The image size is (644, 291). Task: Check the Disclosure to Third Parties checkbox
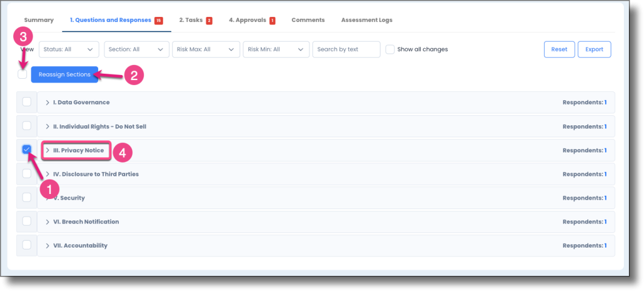[x=26, y=174]
